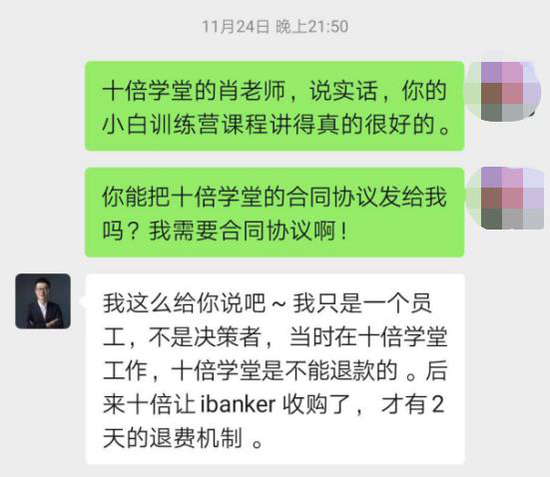Click the line 你能把十倍学堂的合同协议发给我
This screenshot has height=477, width=550.
point(274,196)
